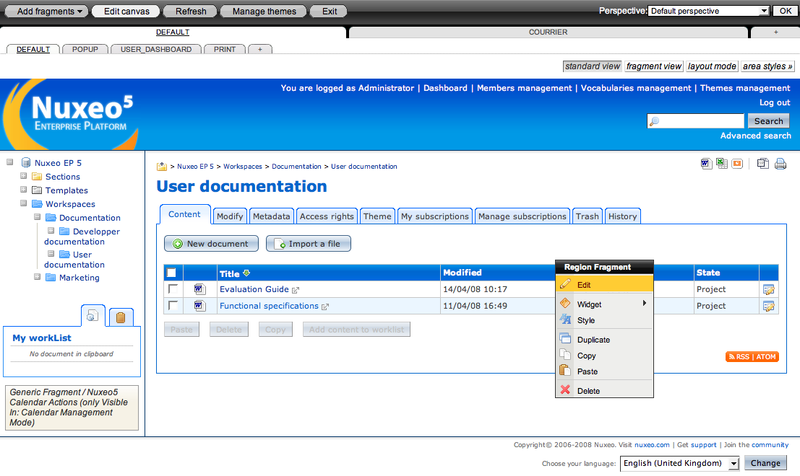Switch to standard view mode
This screenshot has width=800, height=476.
(592, 66)
